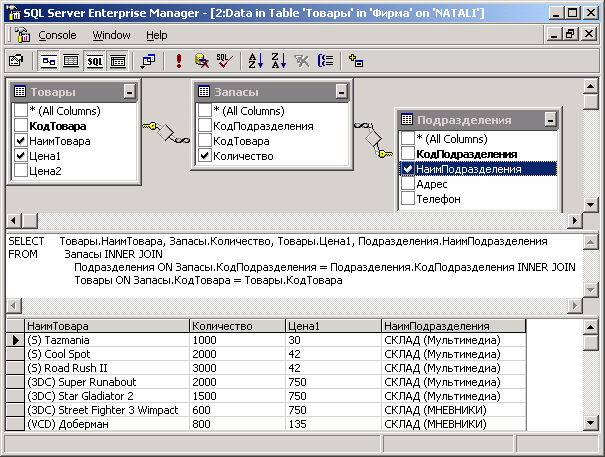The image size is (605, 457).
Task: Collapse the Подразделения table window
Action: coord(550,120)
